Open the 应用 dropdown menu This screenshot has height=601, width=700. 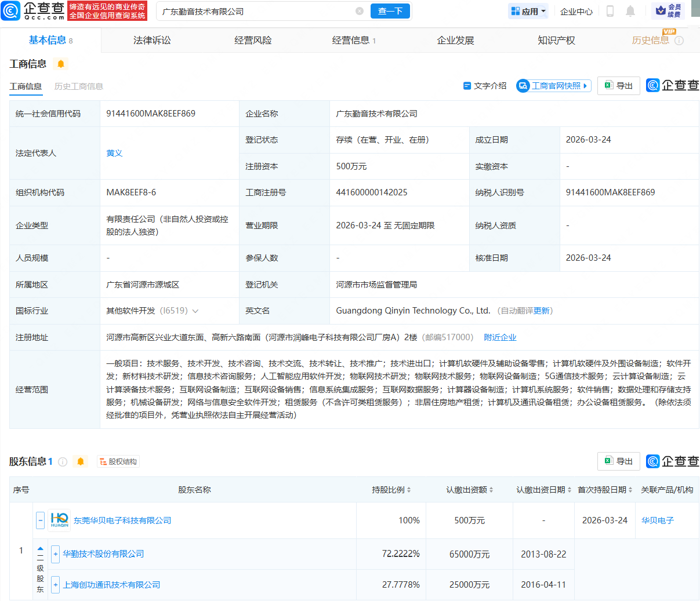point(528,11)
